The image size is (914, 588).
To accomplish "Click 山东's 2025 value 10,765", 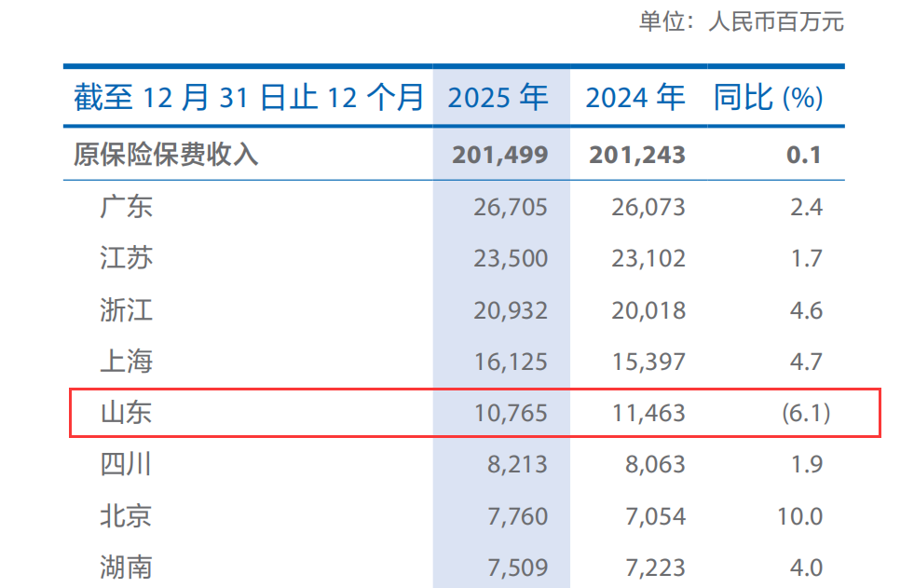I will (510, 412).
